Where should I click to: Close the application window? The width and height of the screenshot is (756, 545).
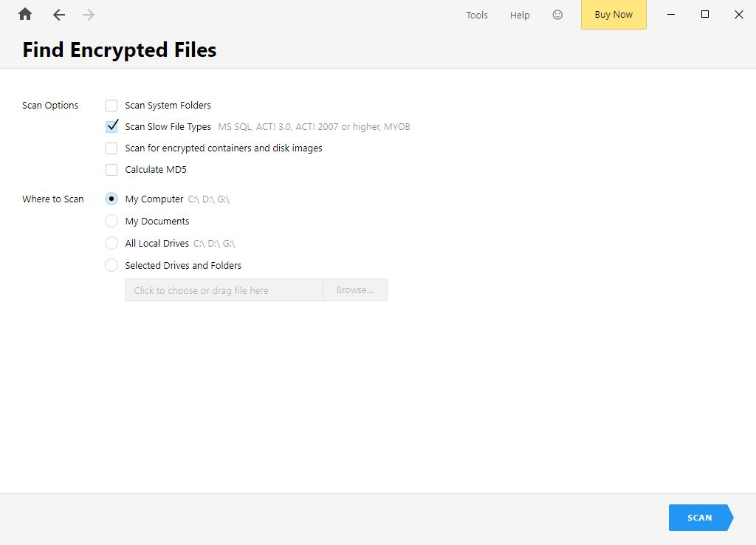tap(738, 15)
